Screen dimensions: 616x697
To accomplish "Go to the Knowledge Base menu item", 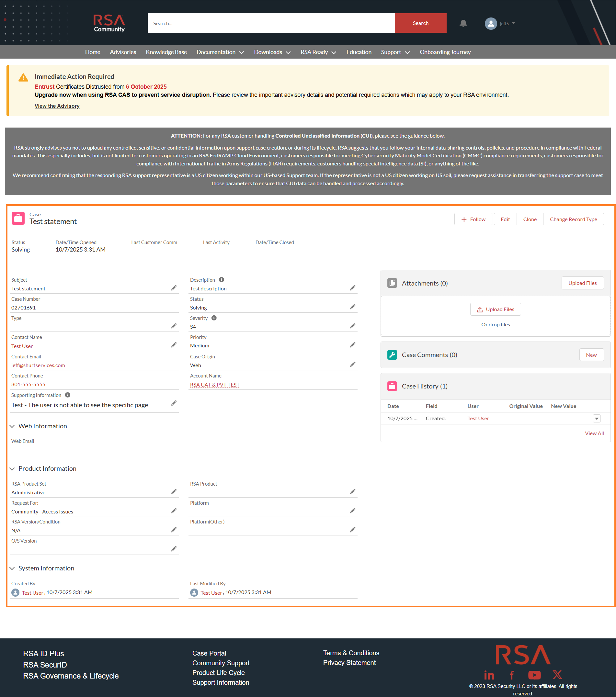I will click(166, 52).
